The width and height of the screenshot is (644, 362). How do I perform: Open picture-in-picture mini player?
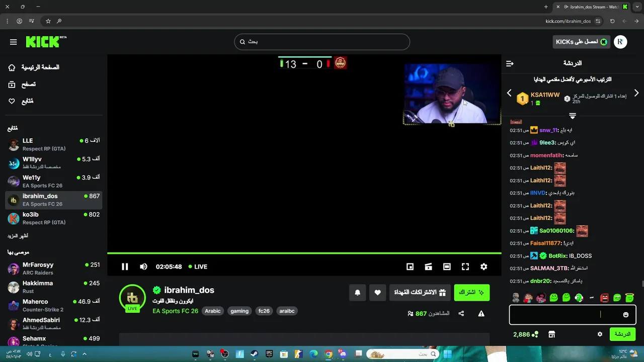click(410, 266)
